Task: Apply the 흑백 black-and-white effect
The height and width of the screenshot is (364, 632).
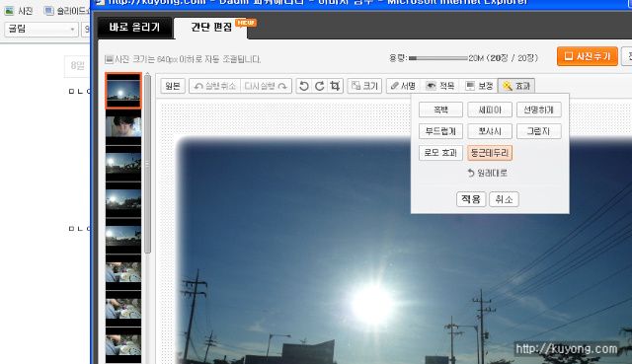Action: (440, 109)
